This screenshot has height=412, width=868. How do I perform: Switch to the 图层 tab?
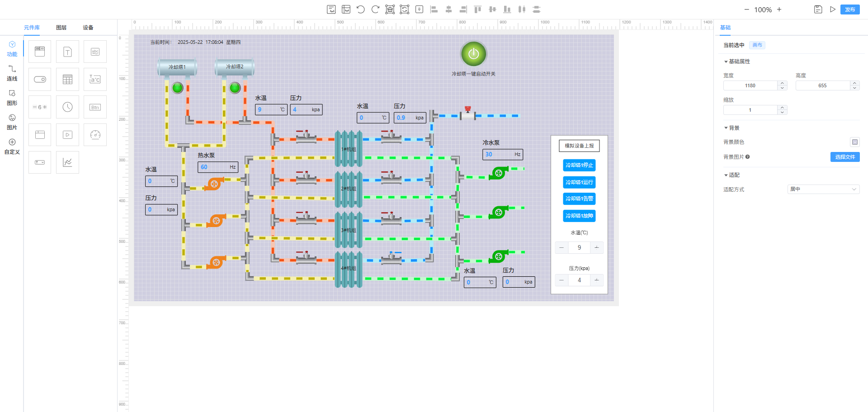(x=61, y=28)
